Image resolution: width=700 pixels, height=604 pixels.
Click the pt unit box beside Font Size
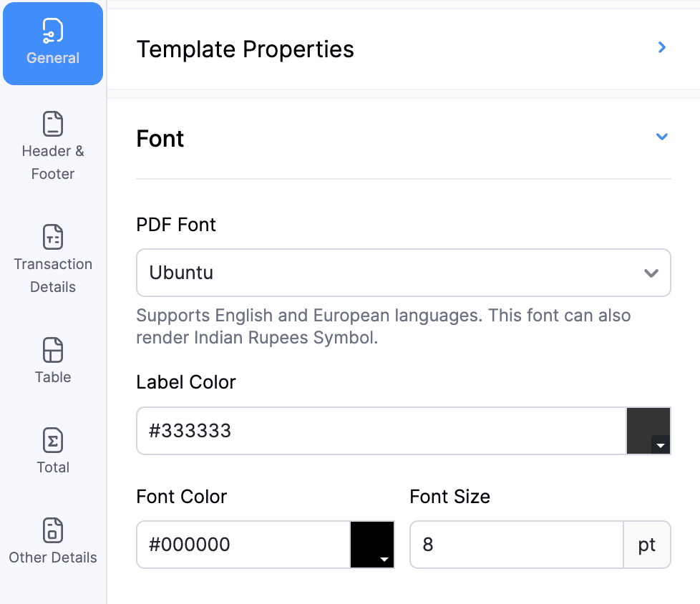tap(647, 545)
